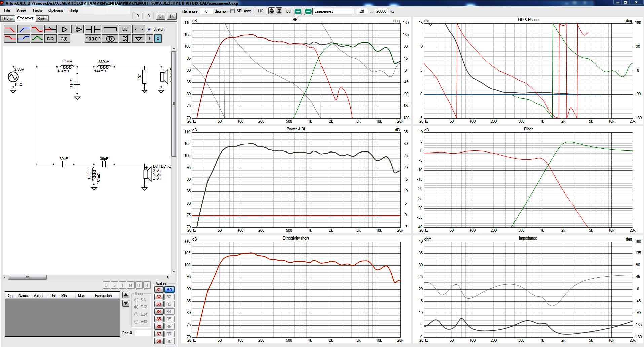
Task: Select variant S2 button
Action: [159, 297]
